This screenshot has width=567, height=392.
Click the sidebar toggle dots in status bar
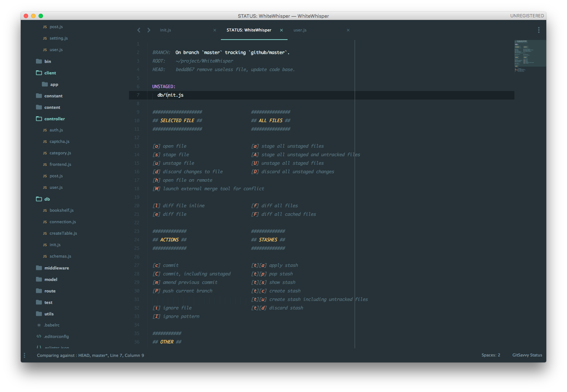click(x=24, y=355)
